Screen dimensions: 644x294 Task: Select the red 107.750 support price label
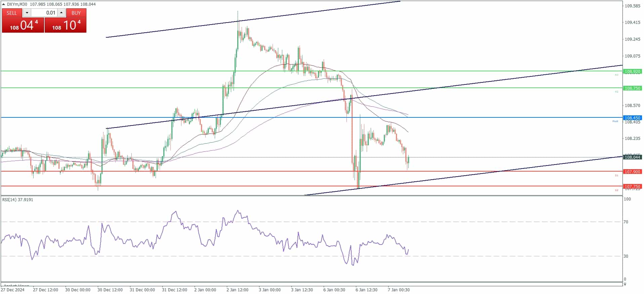(x=632, y=186)
